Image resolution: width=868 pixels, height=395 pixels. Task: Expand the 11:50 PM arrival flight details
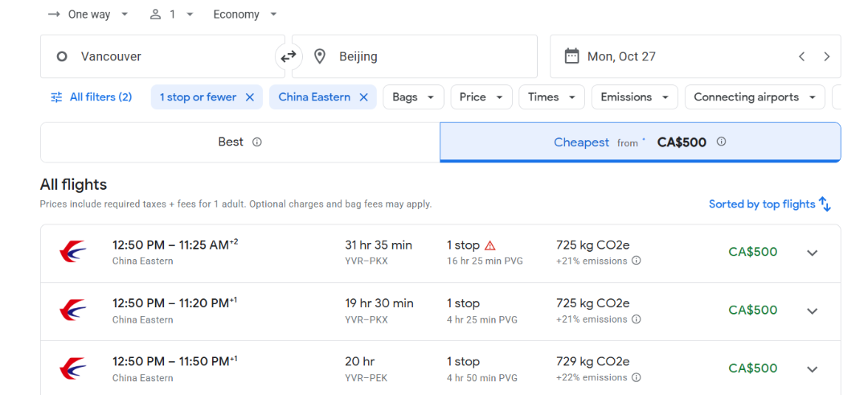tap(812, 369)
